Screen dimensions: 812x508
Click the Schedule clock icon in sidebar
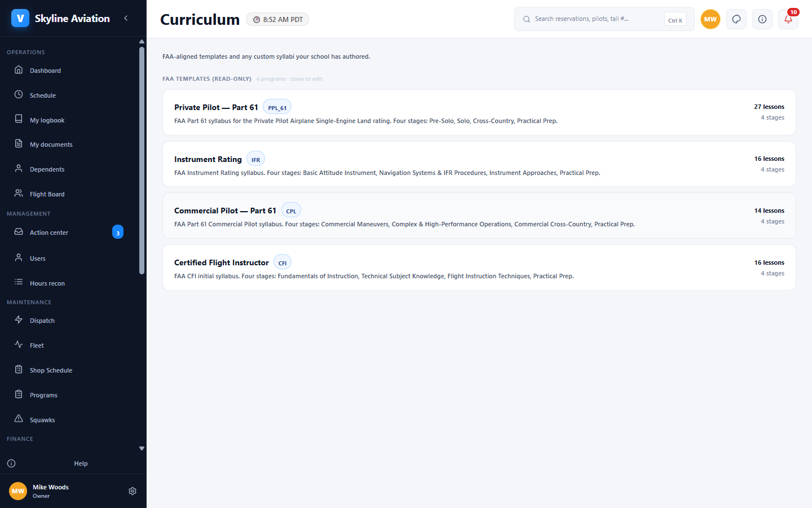19,95
